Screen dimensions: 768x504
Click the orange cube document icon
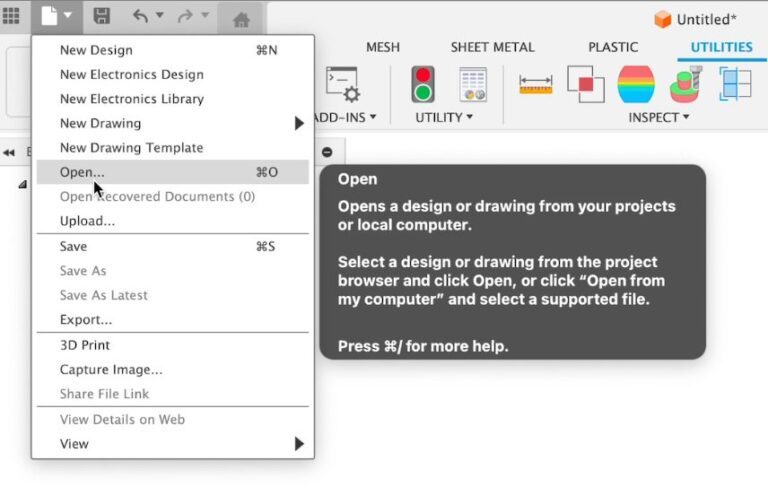click(x=662, y=20)
